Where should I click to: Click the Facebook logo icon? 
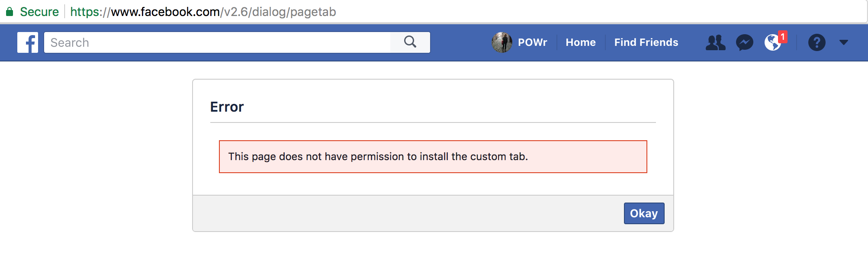click(x=28, y=42)
